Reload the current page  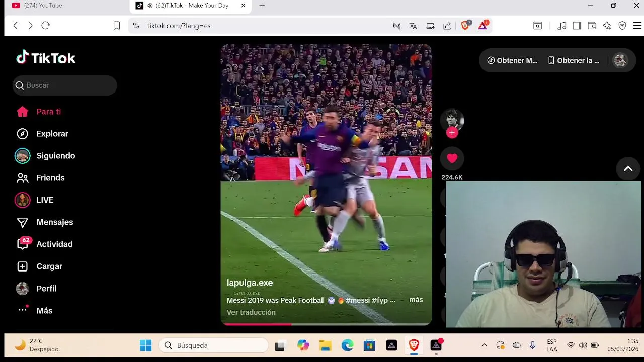pyautogui.click(x=45, y=26)
